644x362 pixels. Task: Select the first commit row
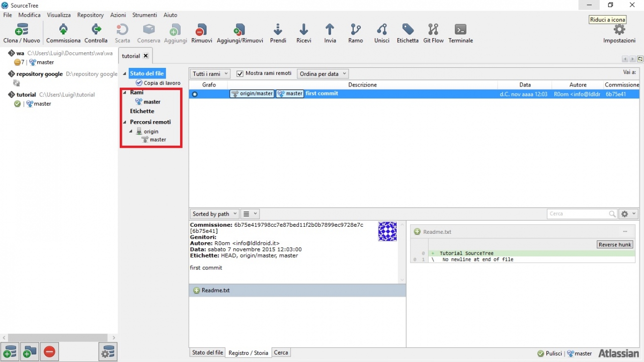coord(414,94)
